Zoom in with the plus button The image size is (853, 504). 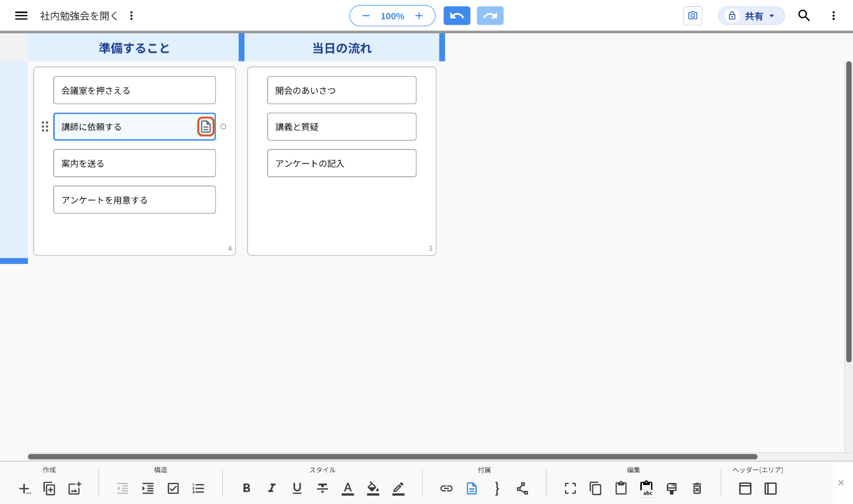click(x=419, y=16)
